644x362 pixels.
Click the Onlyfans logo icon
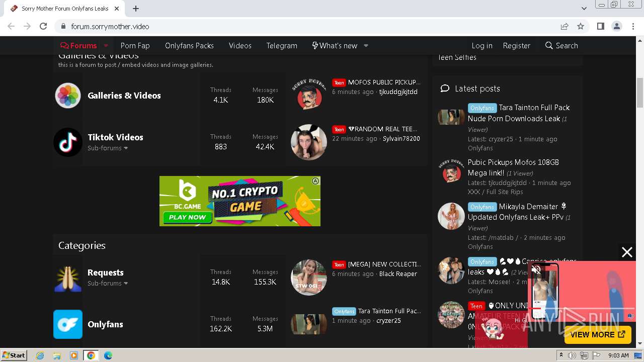coord(68,324)
